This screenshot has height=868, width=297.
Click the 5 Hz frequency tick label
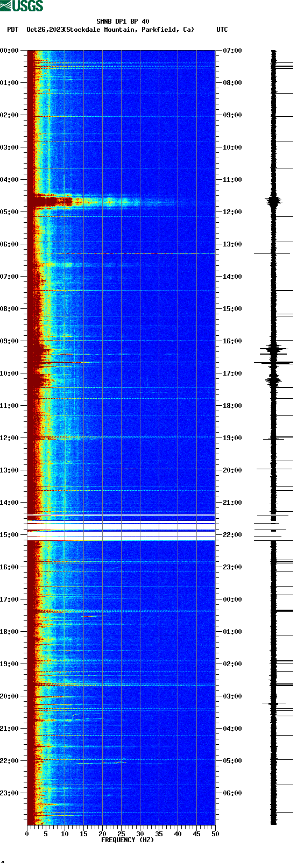46,834
